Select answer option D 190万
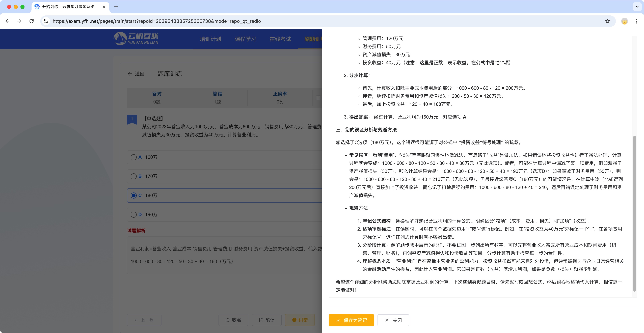The width and height of the screenshot is (644, 333). [133, 214]
